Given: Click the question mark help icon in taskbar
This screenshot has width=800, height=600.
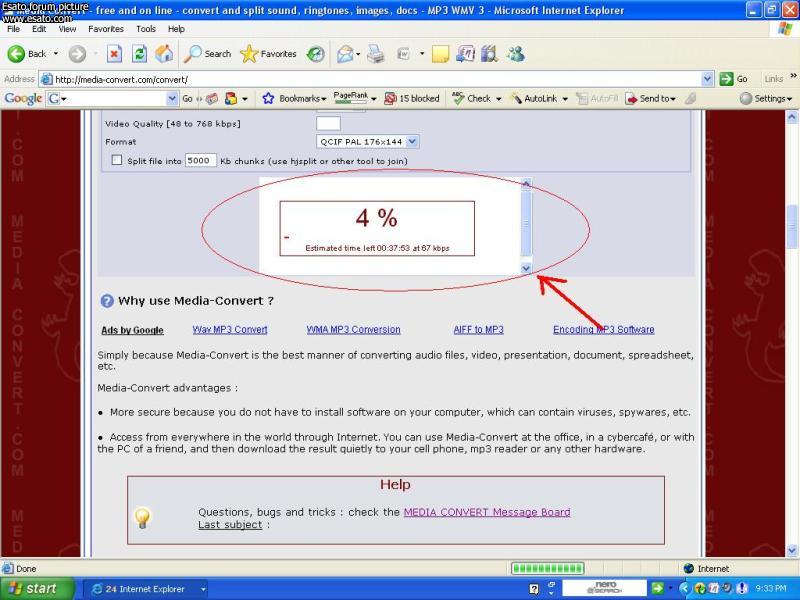Looking at the screenshot, I should 534,589.
